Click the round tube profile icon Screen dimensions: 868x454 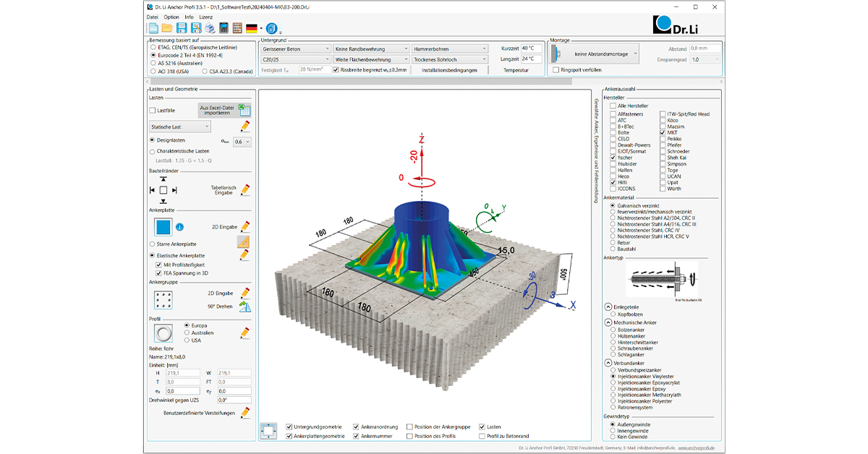(x=163, y=333)
